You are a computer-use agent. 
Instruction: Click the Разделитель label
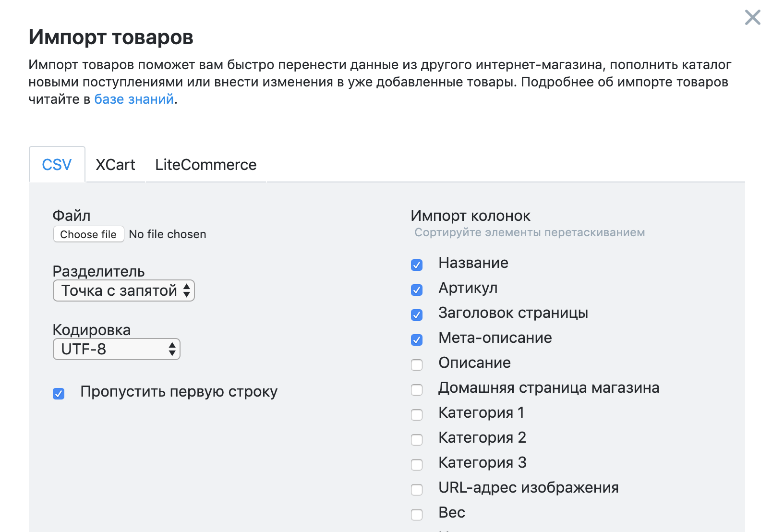(98, 271)
